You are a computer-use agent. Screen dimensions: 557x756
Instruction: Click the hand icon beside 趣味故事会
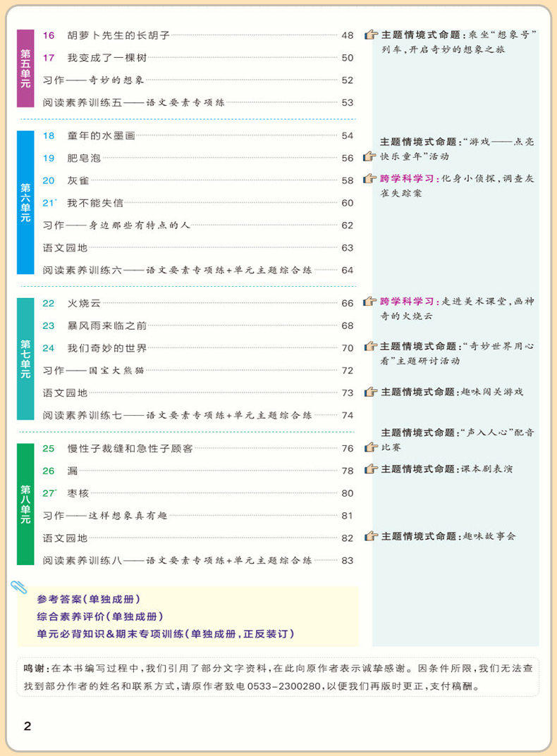pyautogui.click(x=370, y=536)
